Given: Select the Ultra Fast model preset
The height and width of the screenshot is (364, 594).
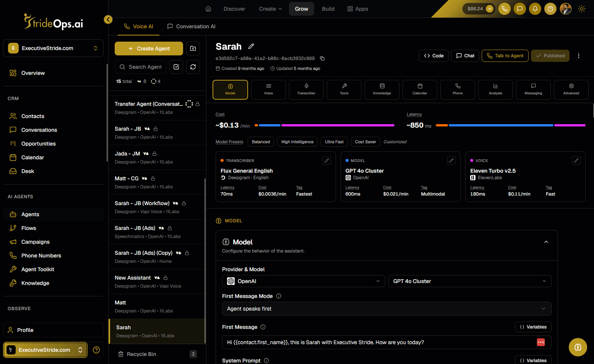Looking at the screenshot, I should 334,142.
